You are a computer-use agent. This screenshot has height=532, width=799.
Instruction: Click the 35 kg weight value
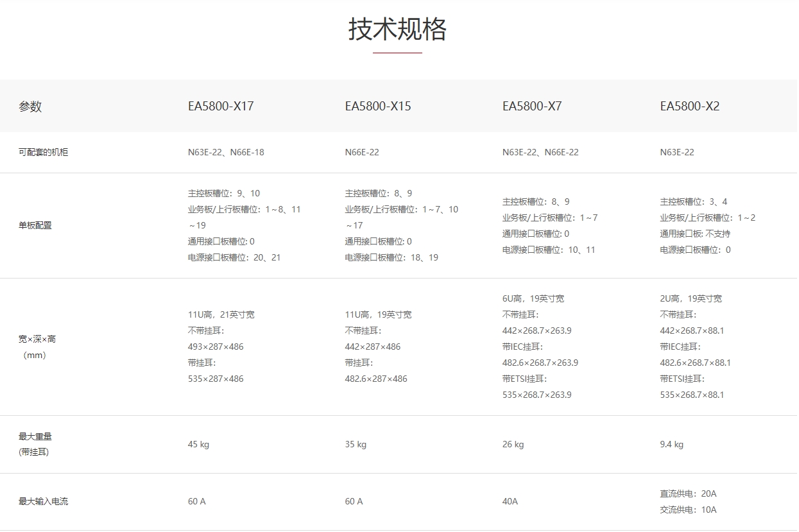tap(356, 445)
